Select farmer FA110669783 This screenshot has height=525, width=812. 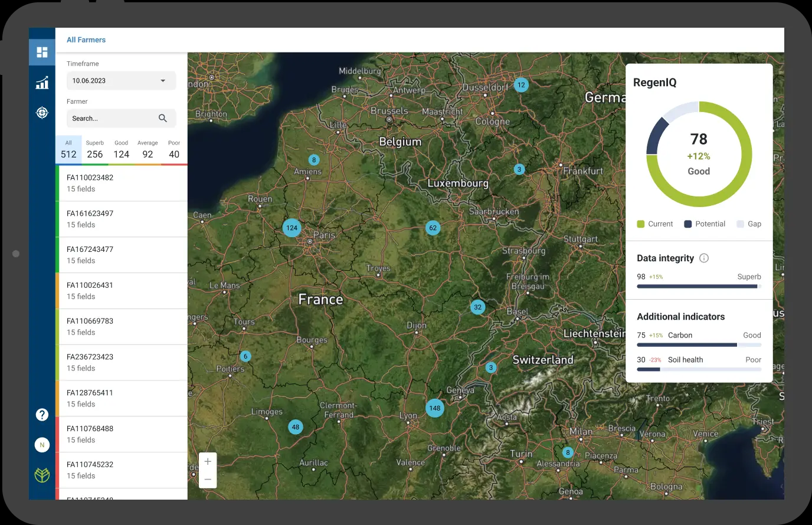(122, 327)
